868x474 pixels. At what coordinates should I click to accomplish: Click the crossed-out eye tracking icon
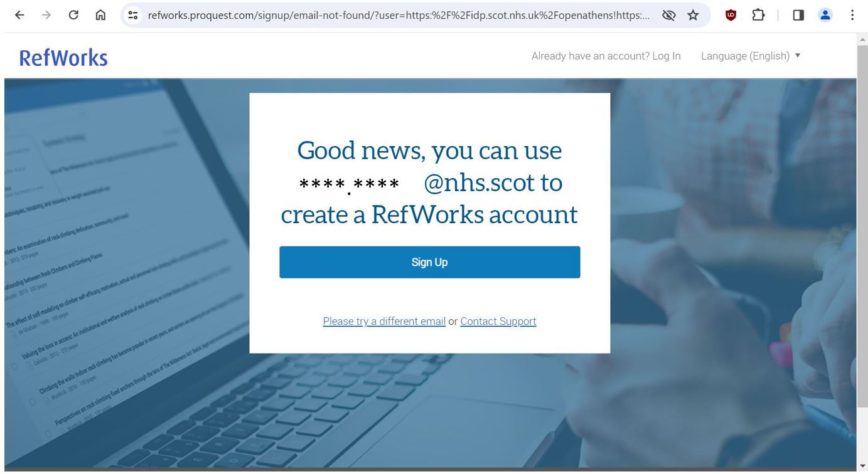(x=669, y=15)
